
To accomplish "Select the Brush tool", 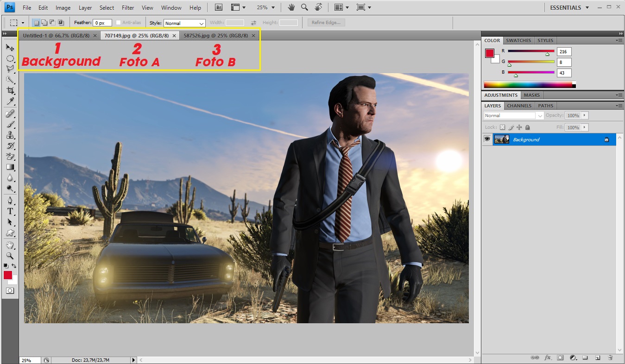I will point(10,125).
